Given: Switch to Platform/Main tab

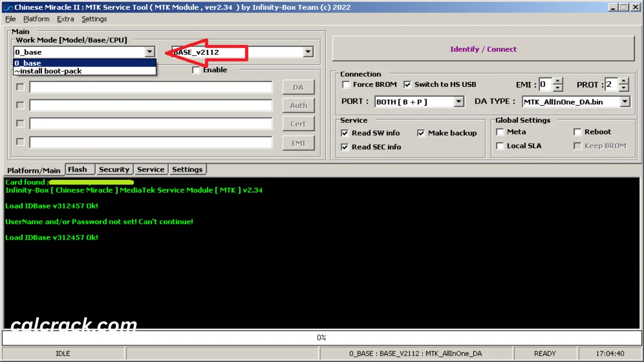Looking at the screenshot, I should click(x=34, y=170).
